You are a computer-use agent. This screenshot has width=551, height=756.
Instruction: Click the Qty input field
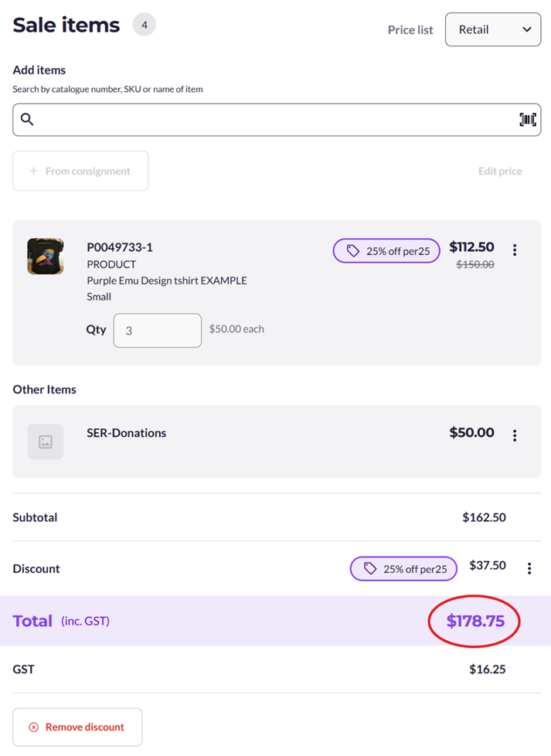(x=158, y=330)
